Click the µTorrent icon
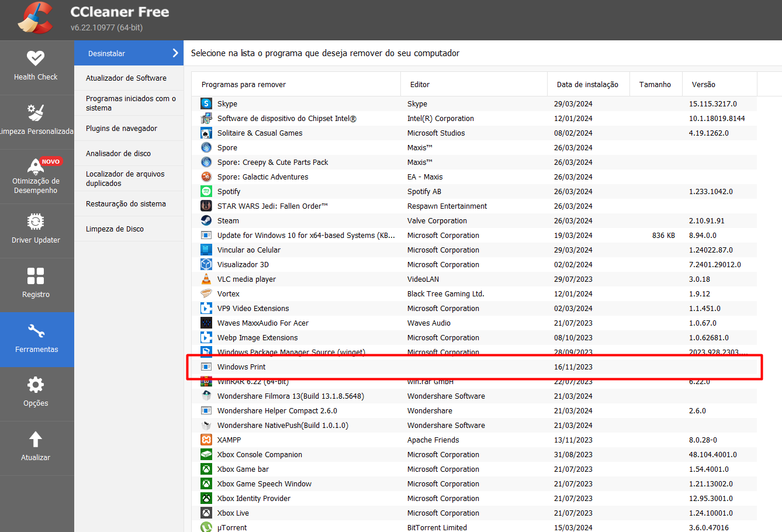Viewport: 782px width, 532px height. point(206,527)
